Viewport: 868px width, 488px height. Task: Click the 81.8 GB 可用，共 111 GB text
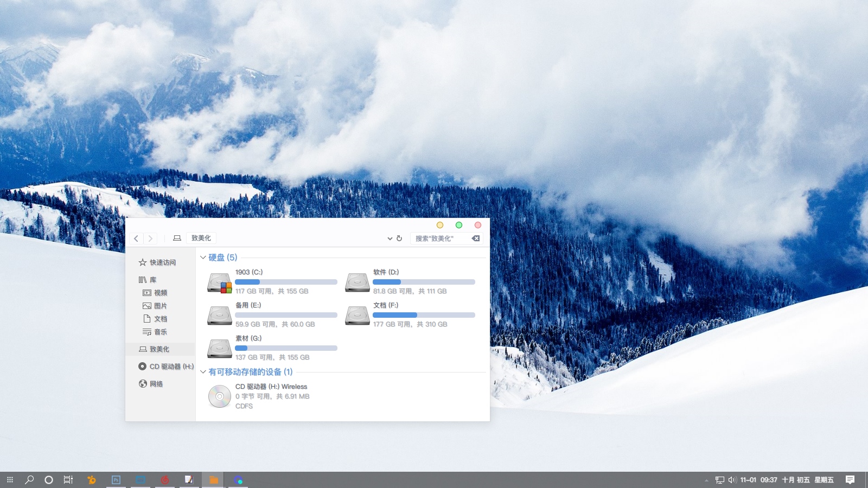(x=410, y=291)
